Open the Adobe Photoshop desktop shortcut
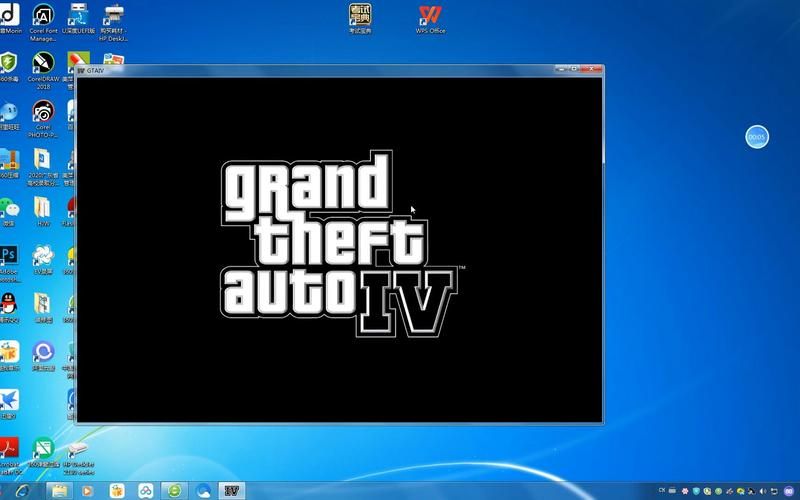800x500 pixels. click(9, 263)
